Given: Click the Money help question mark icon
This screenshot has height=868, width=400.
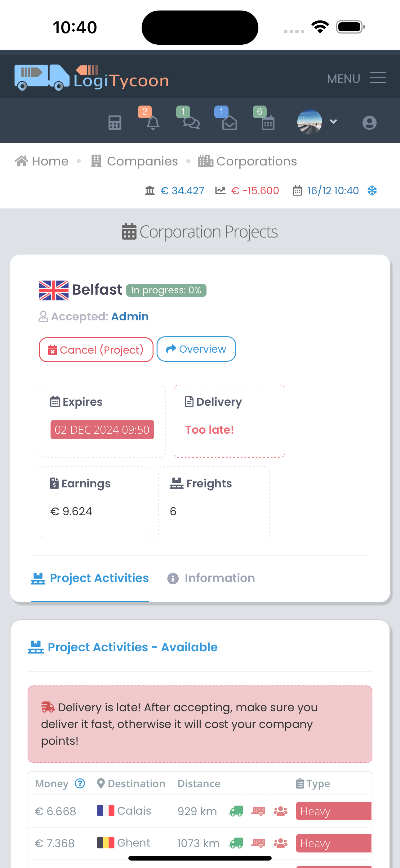Looking at the screenshot, I should pyautogui.click(x=80, y=784).
